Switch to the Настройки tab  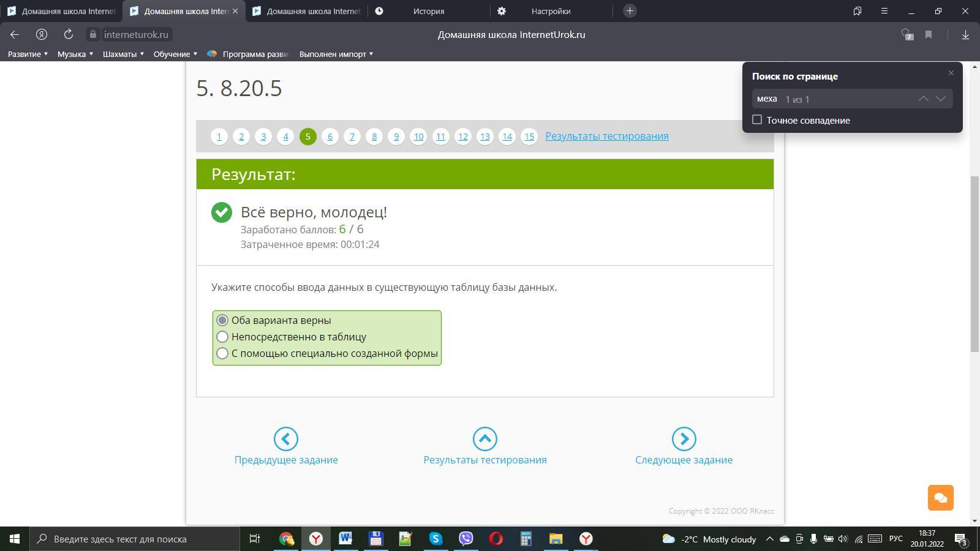[551, 11]
